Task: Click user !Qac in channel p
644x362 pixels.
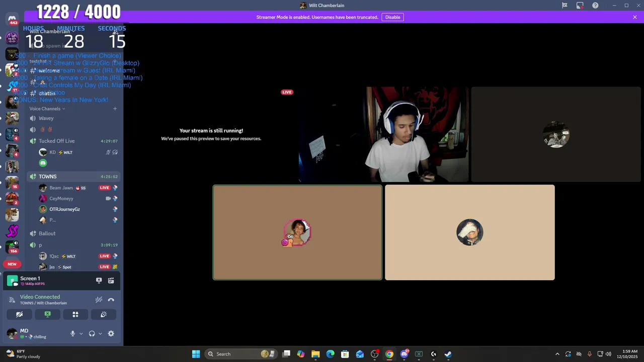Action: tap(78, 256)
